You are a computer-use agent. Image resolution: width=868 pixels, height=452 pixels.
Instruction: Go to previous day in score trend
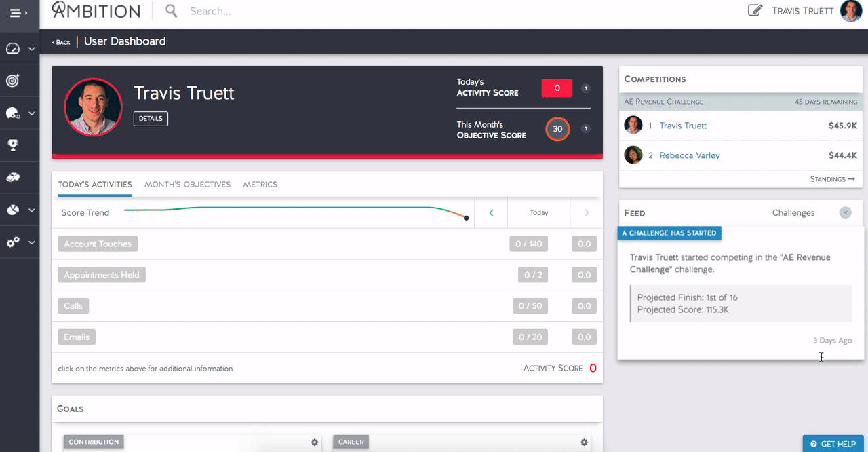pos(491,213)
